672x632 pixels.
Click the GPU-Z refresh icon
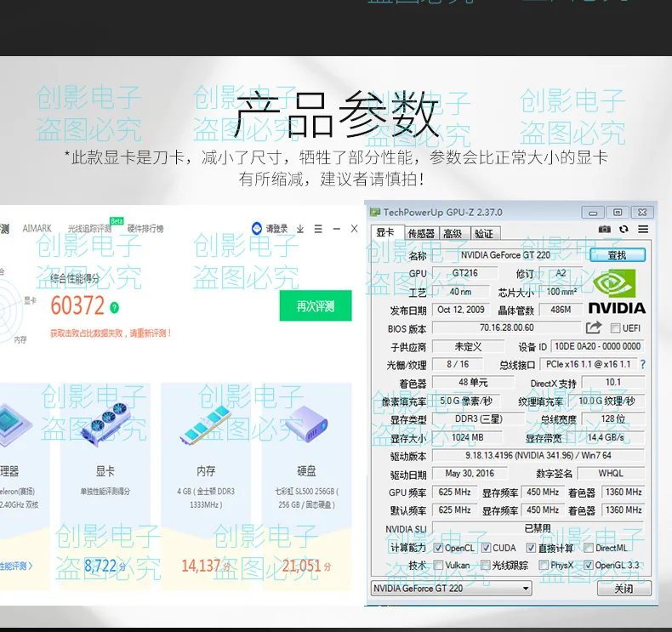click(624, 229)
